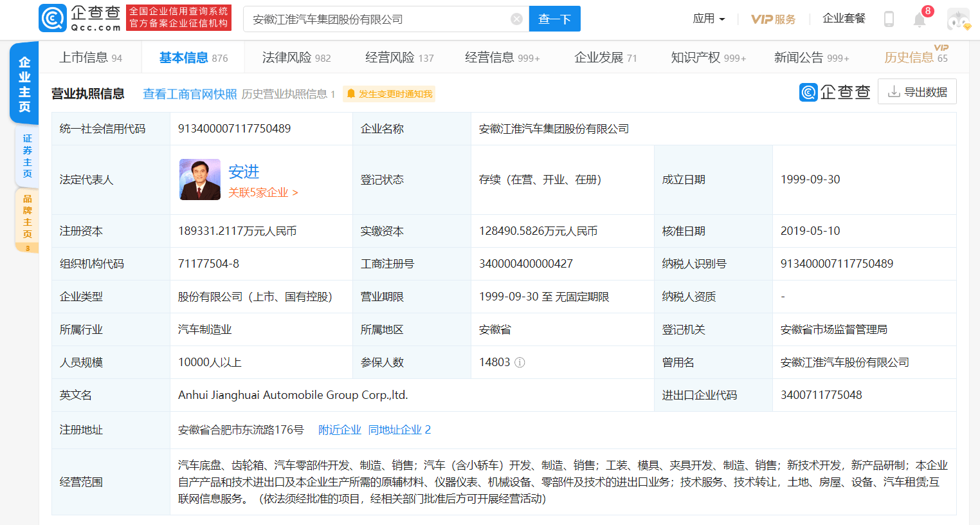Click the 企查查 watermark logo near export
980x525 pixels.
click(x=835, y=92)
